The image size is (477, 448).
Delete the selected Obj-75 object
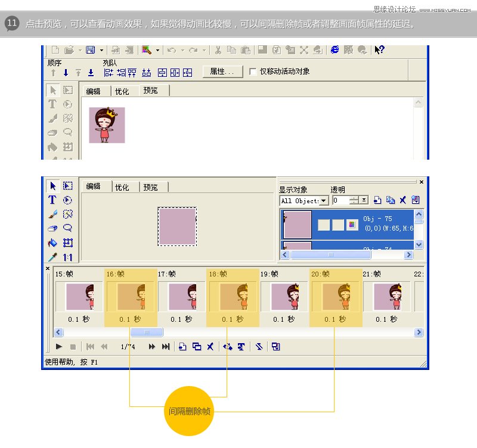(x=403, y=200)
